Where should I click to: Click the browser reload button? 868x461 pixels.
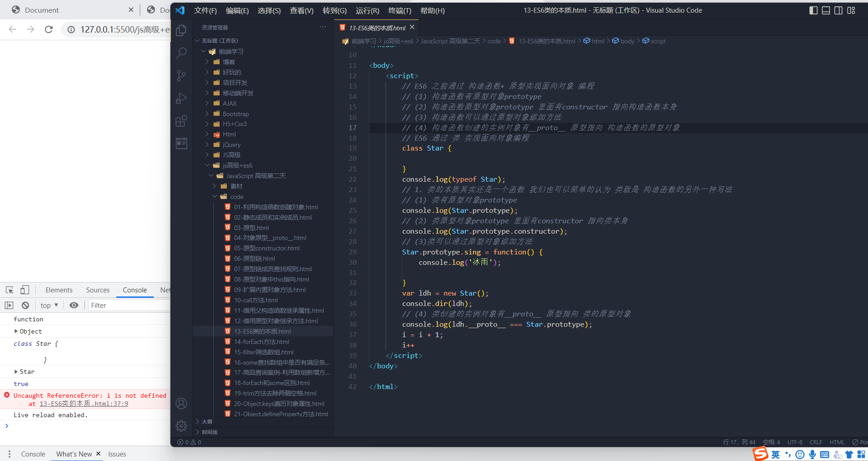(x=49, y=29)
